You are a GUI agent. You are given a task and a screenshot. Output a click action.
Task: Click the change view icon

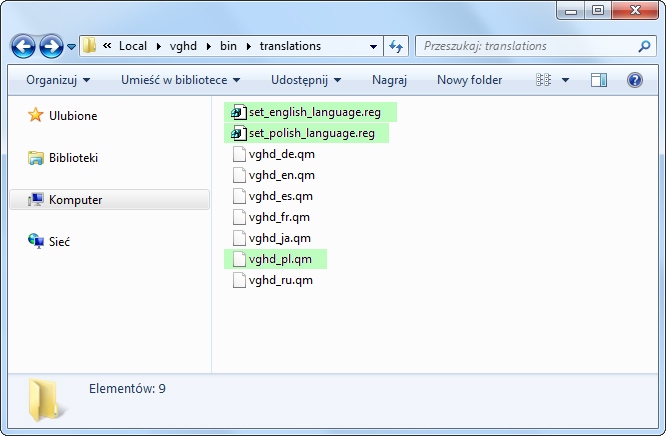pyautogui.click(x=544, y=80)
